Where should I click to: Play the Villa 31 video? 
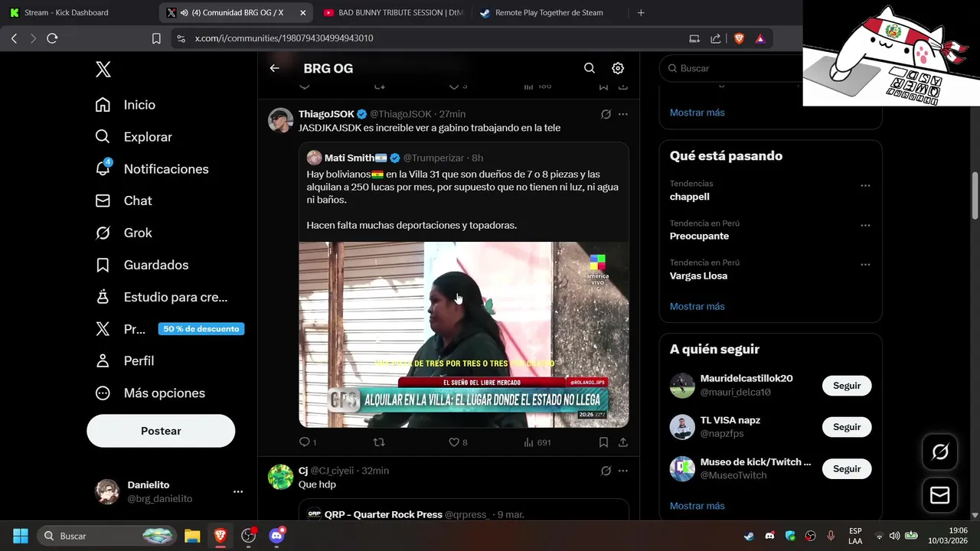(464, 334)
